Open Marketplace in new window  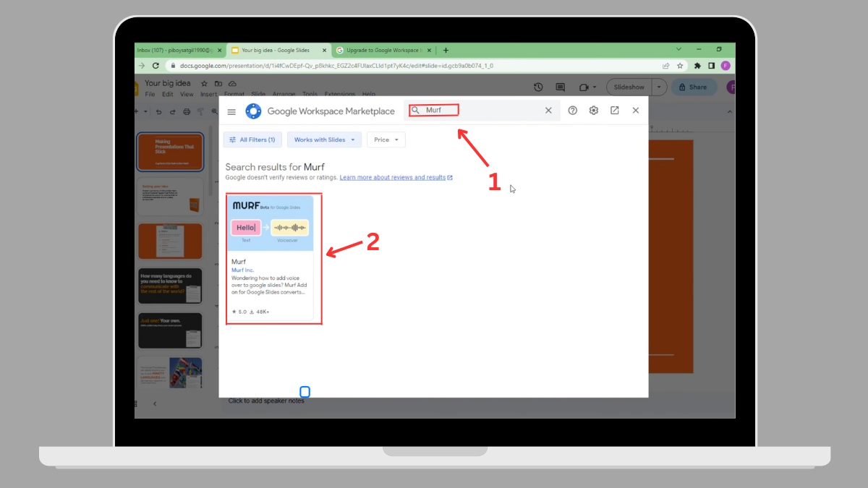coord(615,111)
